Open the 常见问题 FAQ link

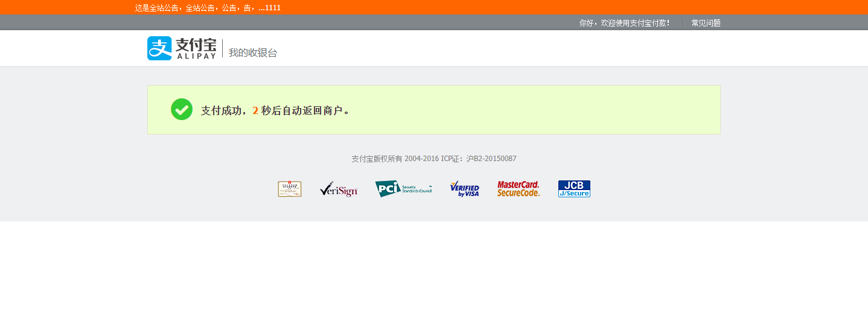[x=706, y=23]
